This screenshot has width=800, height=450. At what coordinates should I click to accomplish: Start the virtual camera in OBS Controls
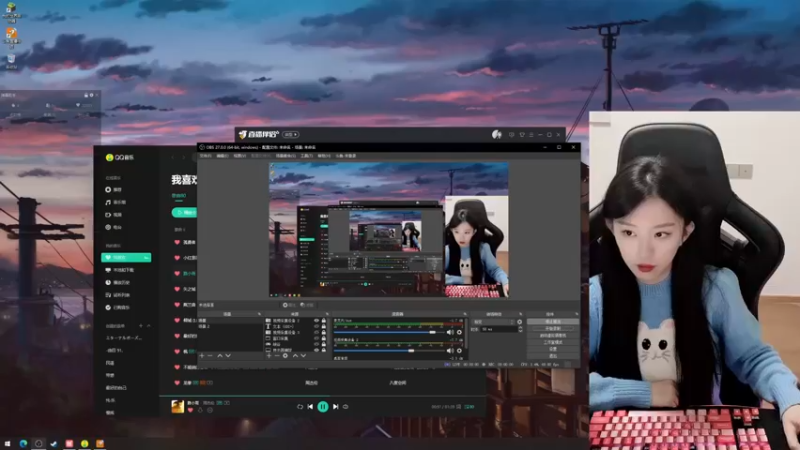point(553,335)
